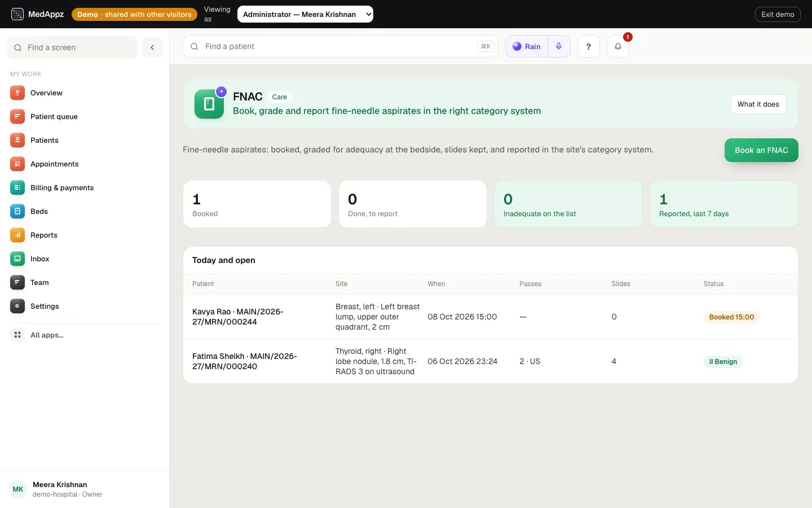Open Kavya Rao patient row

[491, 317]
